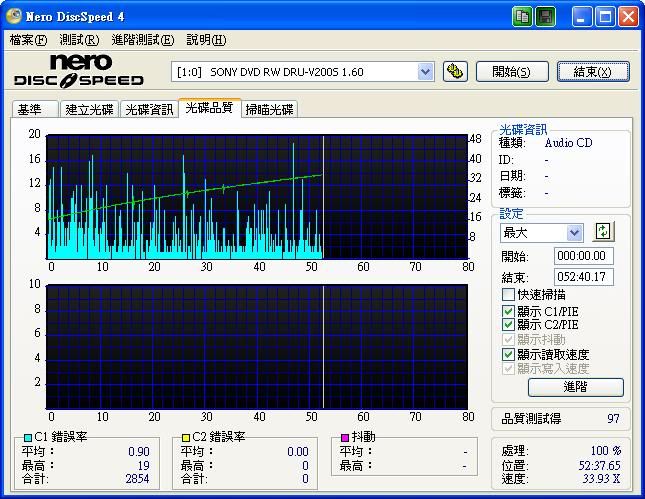This screenshot has height=499, width=645.
Task: Click the 進階 button
Action: tap(575, 387)
